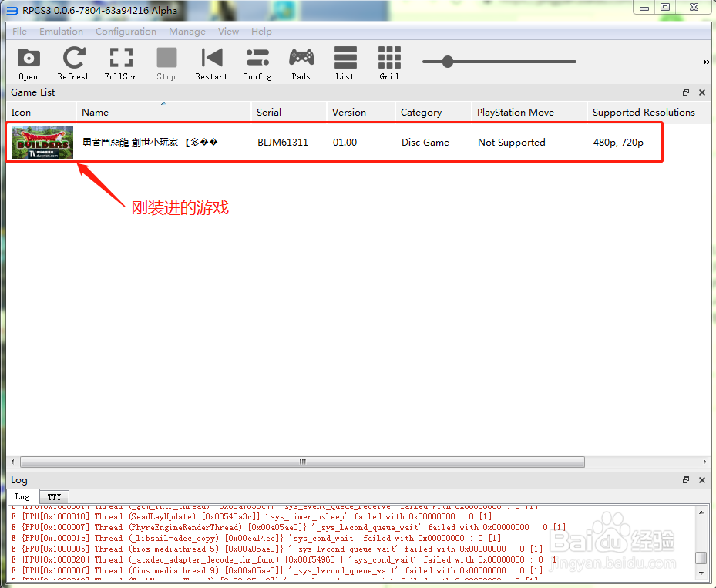Screen dimensions: 716x588
Task: Click the game name cell 勇者鬥惡龍
Action: coord(150,143)
